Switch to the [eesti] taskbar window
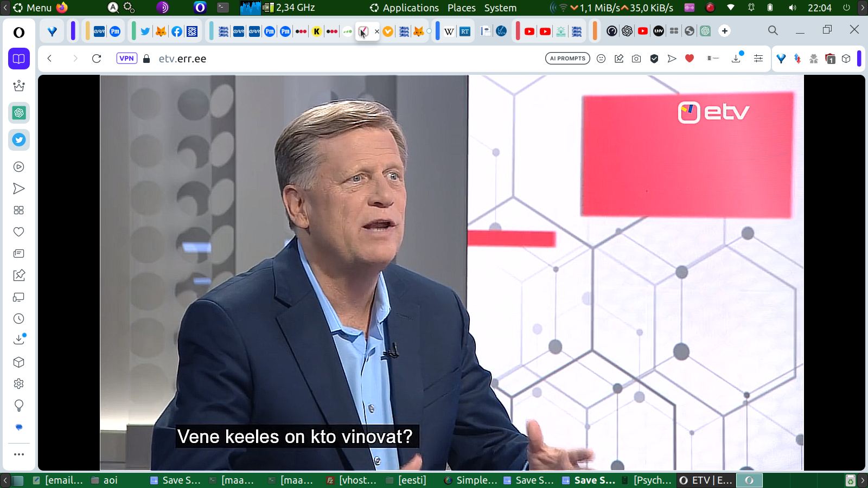 411,480
